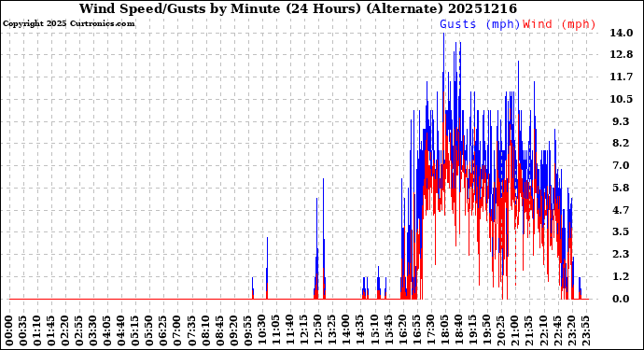
Task: Click the 08:10 time axis label
Action: coord(205,331)
